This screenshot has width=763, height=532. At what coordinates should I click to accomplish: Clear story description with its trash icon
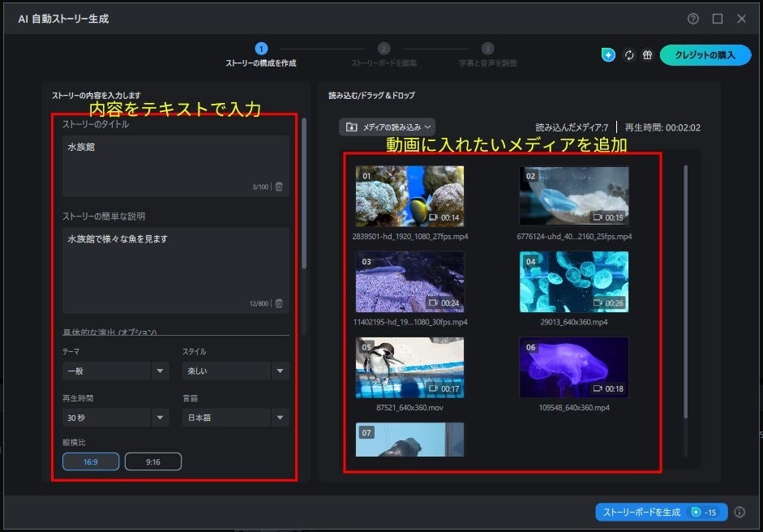[280, 303]
